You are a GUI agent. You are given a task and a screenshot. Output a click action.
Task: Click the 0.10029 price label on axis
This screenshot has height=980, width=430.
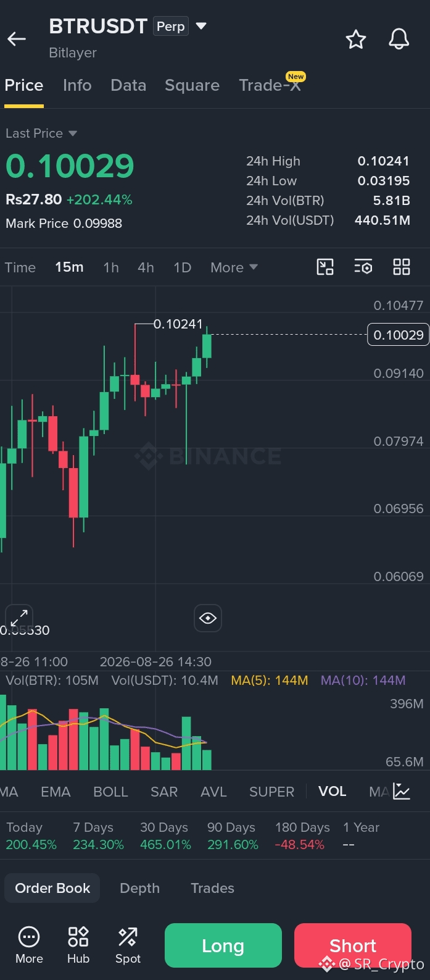point(399,335)
